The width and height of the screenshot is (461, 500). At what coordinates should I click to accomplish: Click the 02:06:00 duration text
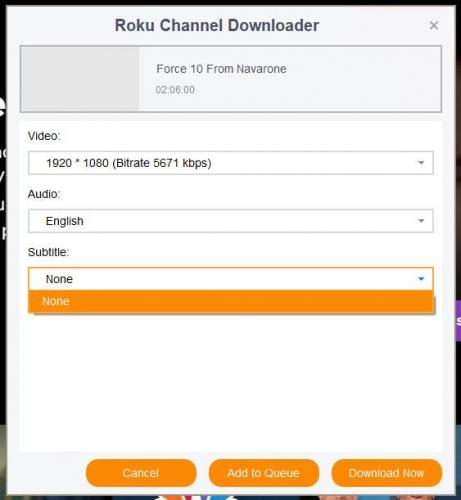pyautogui.click(x=175, y=90)
